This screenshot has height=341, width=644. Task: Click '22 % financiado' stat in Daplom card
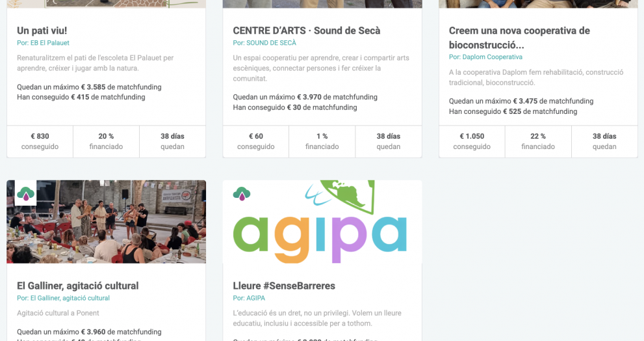point(538,141)
